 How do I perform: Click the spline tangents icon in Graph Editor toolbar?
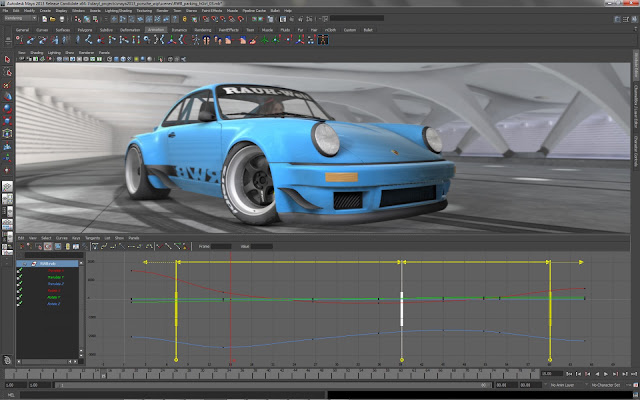tap(104, 246)
